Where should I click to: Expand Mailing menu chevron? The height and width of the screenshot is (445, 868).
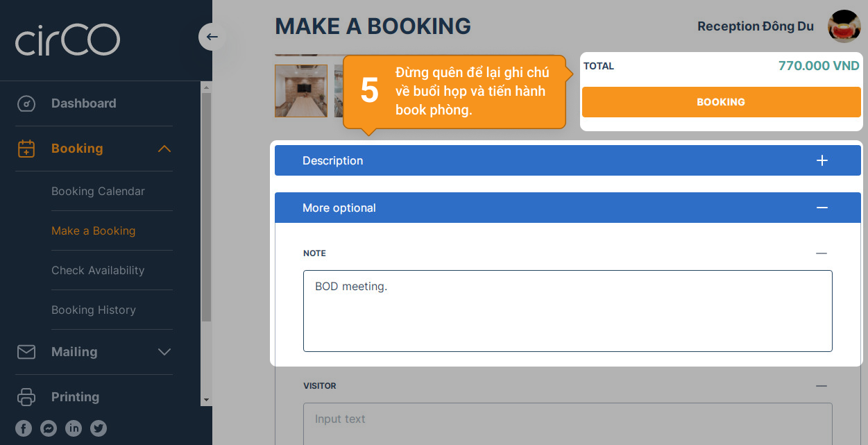tap(164, 352)
